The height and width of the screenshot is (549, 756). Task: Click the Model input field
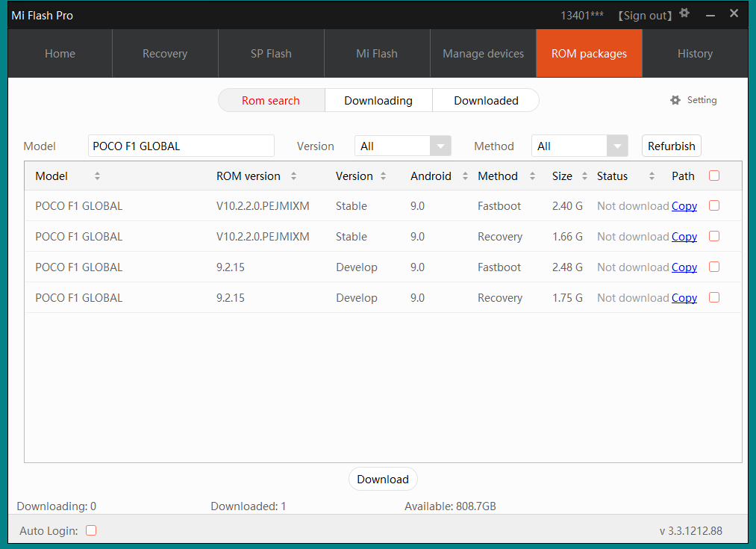point(181,146)
